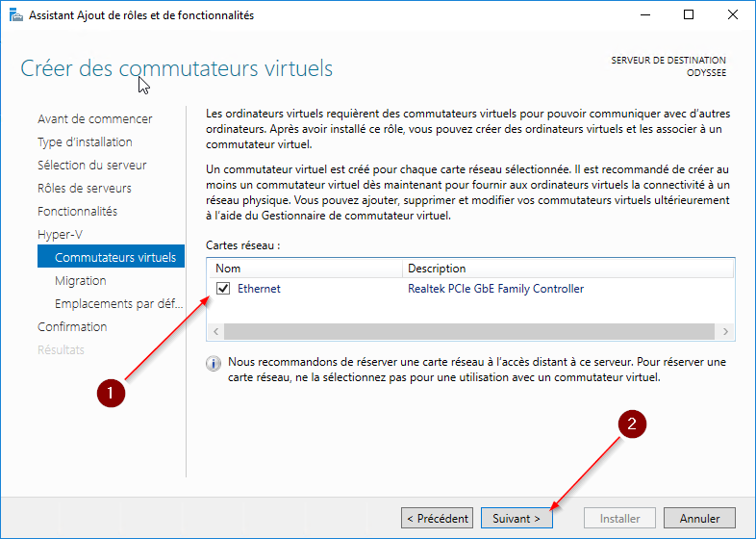This screenshot has width=756, height=539.
Task: Click the information icon beside the recommendation
Action: point(214,363)
